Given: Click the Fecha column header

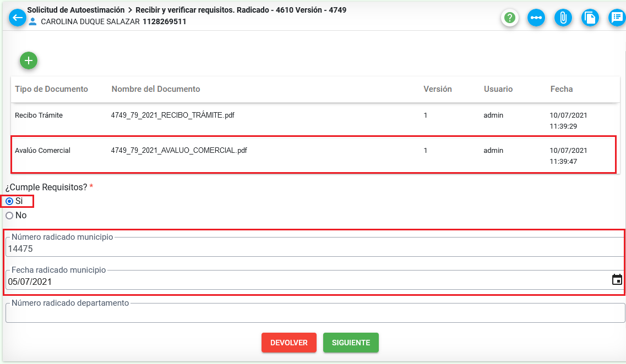Looking at the screenshot, I should [562, 89].
